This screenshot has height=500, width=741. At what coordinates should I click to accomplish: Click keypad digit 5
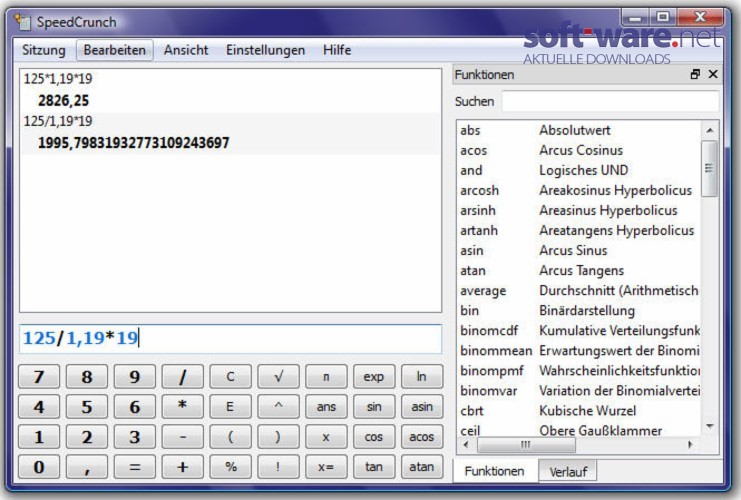[87, 407]
